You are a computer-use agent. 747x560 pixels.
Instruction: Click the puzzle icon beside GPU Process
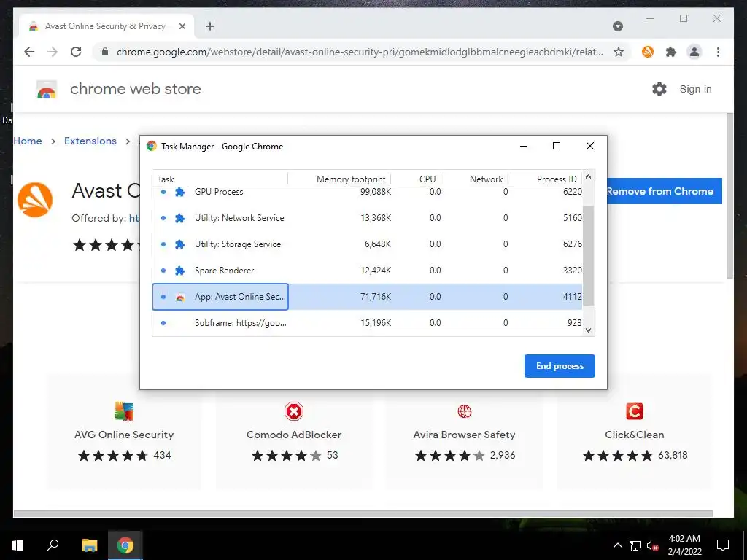point(179,192)
